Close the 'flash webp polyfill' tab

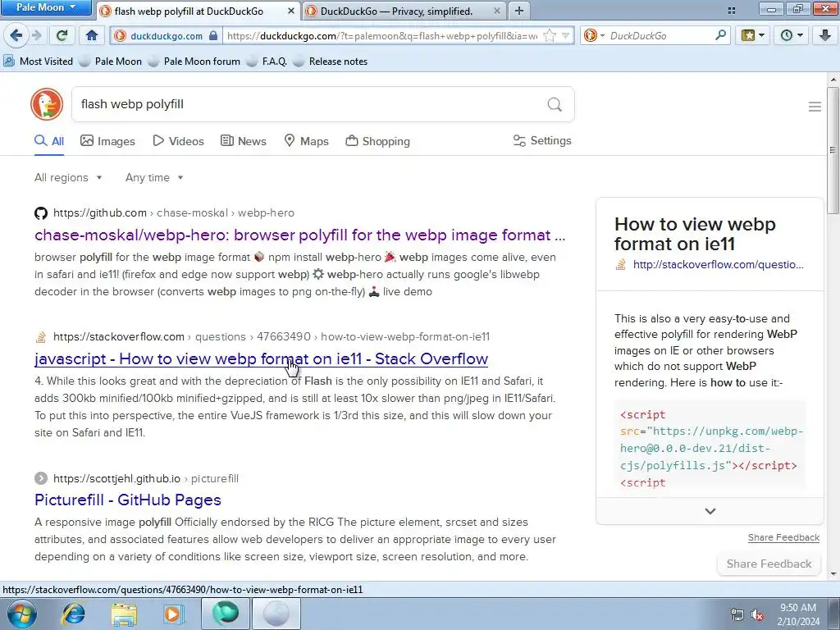point(291,11)
